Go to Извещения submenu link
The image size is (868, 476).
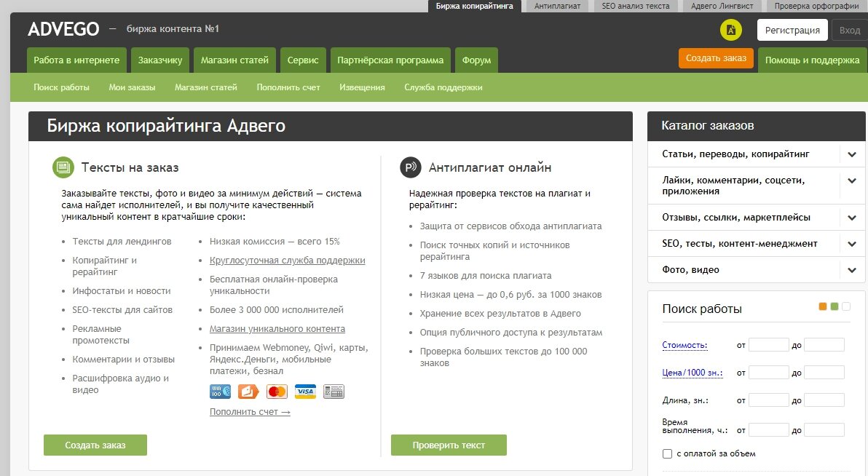pyautogui.click(x=362, y=87)
